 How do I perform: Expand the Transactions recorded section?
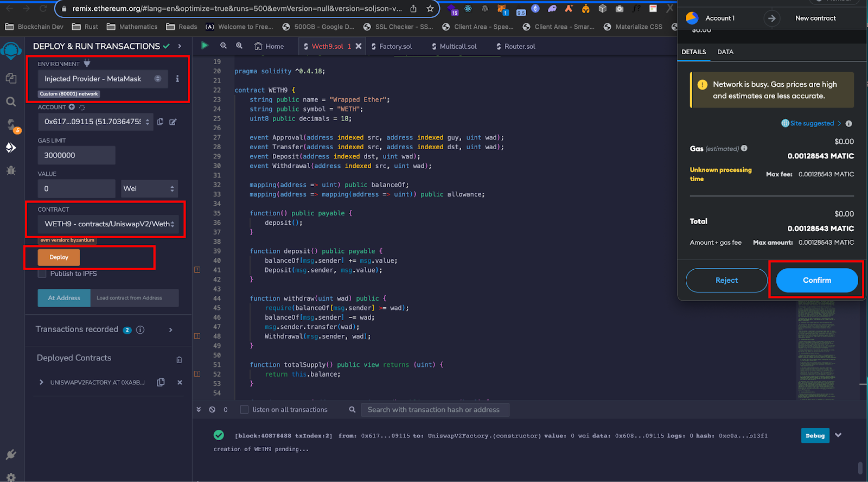click(171, 329)
